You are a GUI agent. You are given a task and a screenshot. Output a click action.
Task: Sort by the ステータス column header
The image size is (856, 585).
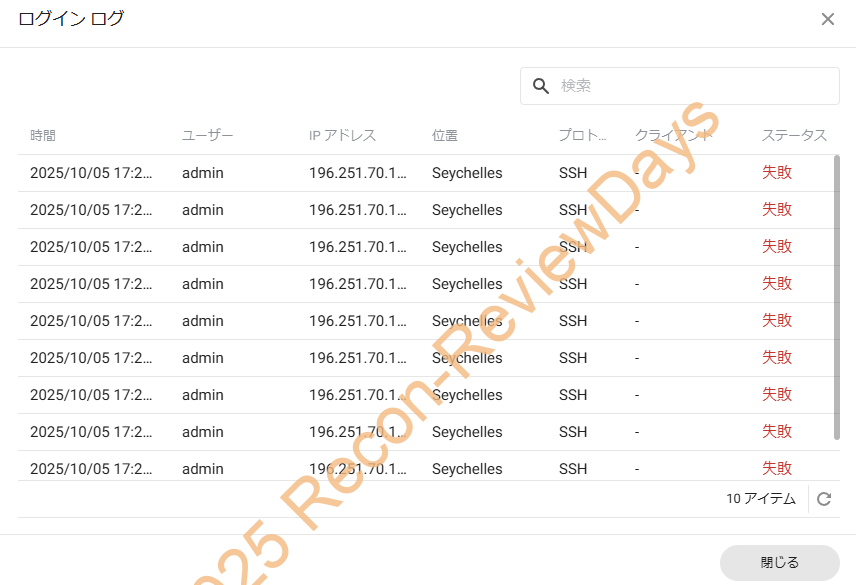(794, 135)
